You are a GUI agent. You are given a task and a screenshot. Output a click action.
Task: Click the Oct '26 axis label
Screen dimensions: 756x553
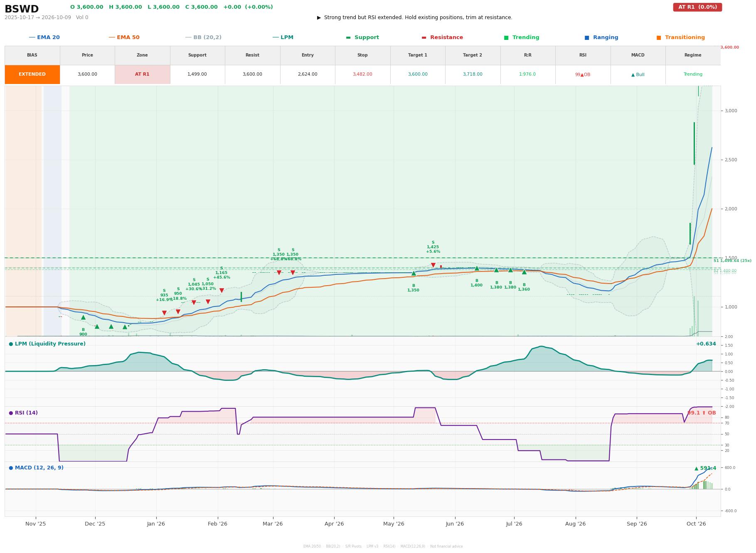point(696,524)
